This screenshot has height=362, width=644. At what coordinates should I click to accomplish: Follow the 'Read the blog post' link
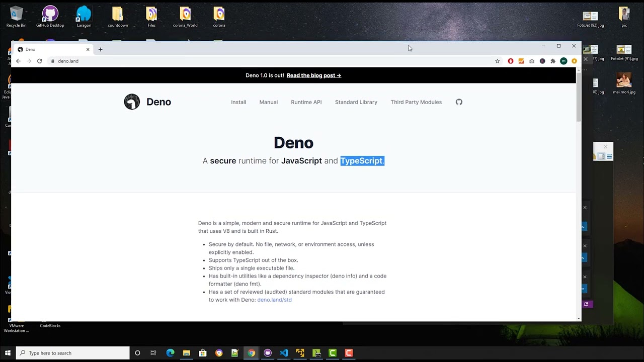point(314,75)
